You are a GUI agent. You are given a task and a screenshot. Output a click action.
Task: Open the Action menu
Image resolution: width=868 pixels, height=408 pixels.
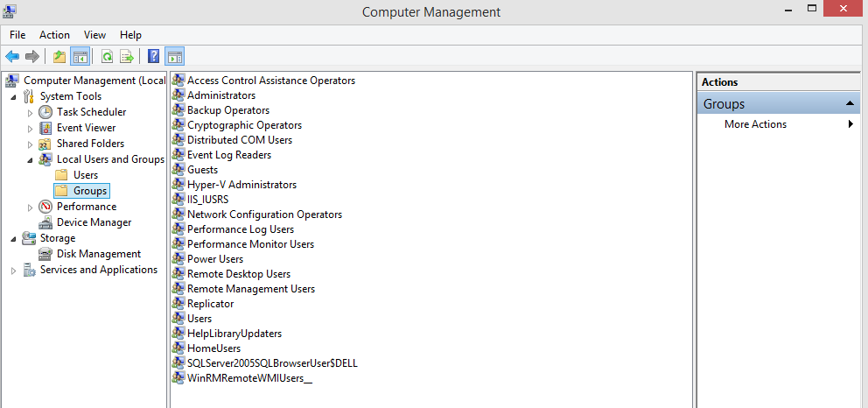click(x=54, y=35)
